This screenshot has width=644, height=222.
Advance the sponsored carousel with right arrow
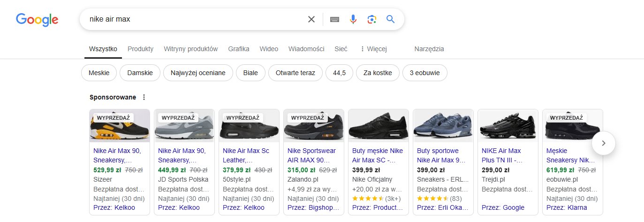click(604, 143)
